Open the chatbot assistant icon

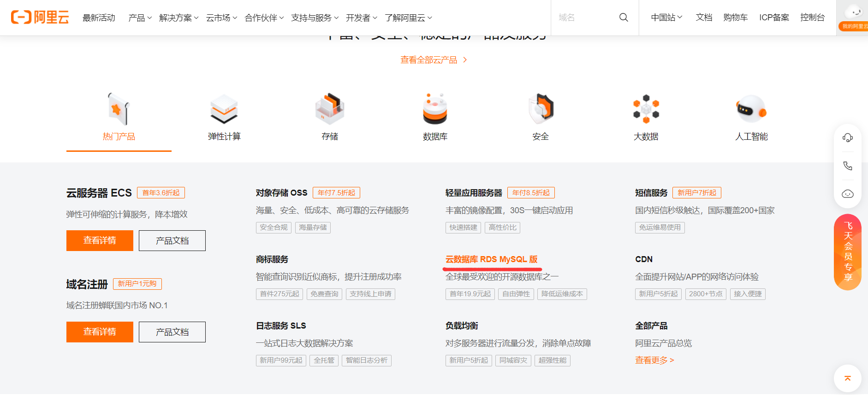(848, 194)
